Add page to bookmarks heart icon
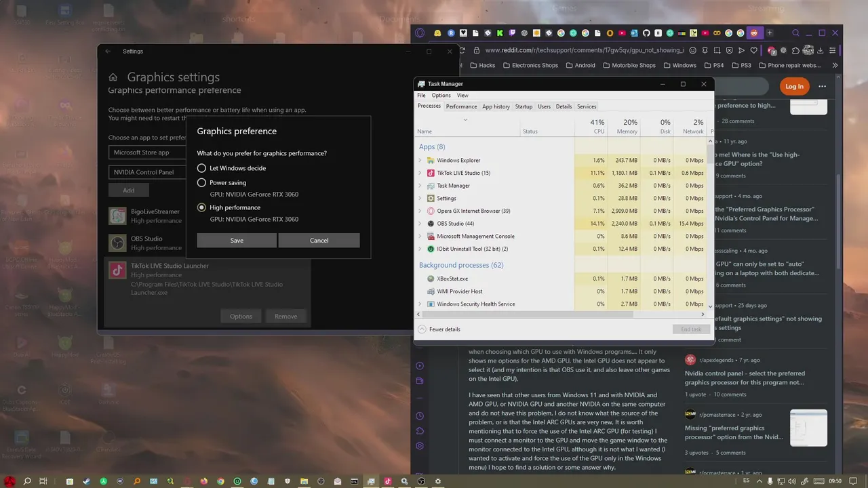868x488 pixels. pos(754,50)
